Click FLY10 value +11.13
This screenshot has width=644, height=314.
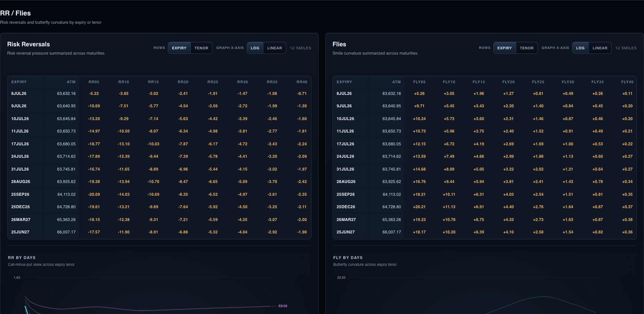pyautogui.click(x=449, y=207)
